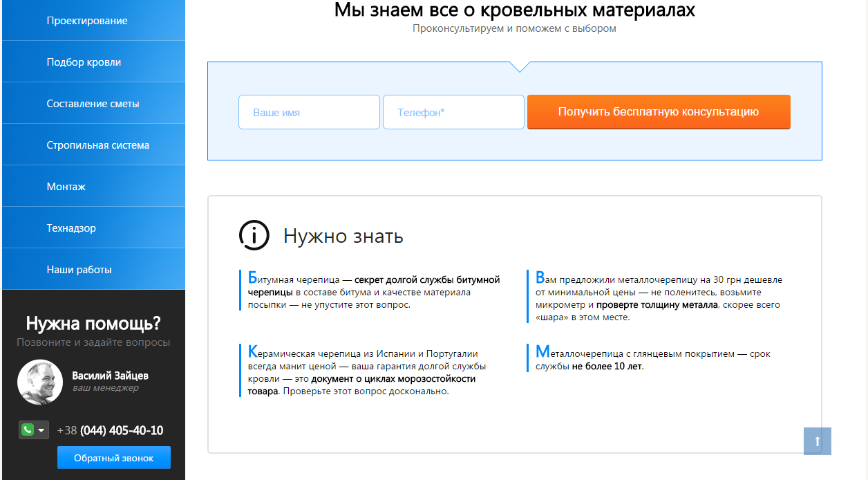Click manager Василий Зайцев's avatar photo

pos(40,382)
